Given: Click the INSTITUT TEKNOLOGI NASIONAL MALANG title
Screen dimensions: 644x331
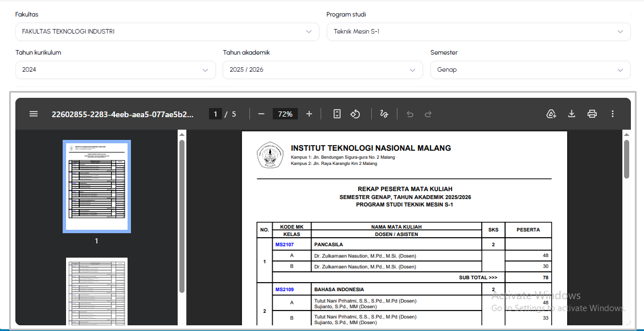Looking at the screenshot, I should tap(371, 148).
